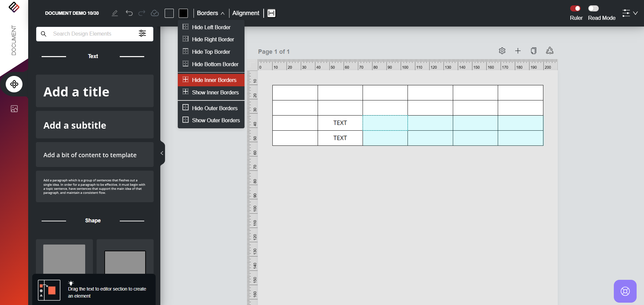Screen dimensions: 644x305
Task: Open the Alignment menu
Action: (246, 13)
